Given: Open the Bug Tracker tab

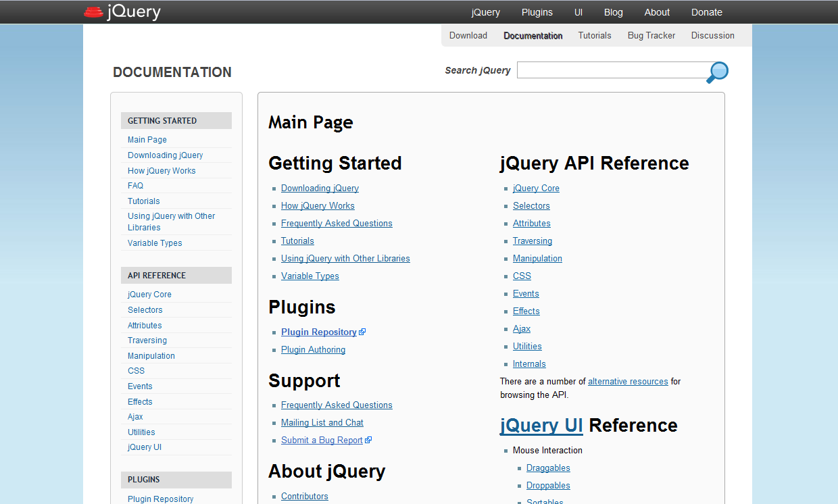Looking at the screenshot, I should 651,35.
